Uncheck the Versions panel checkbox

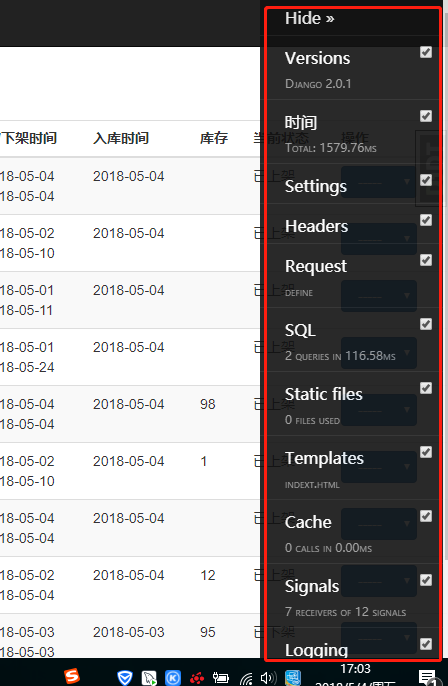[426, 52]
